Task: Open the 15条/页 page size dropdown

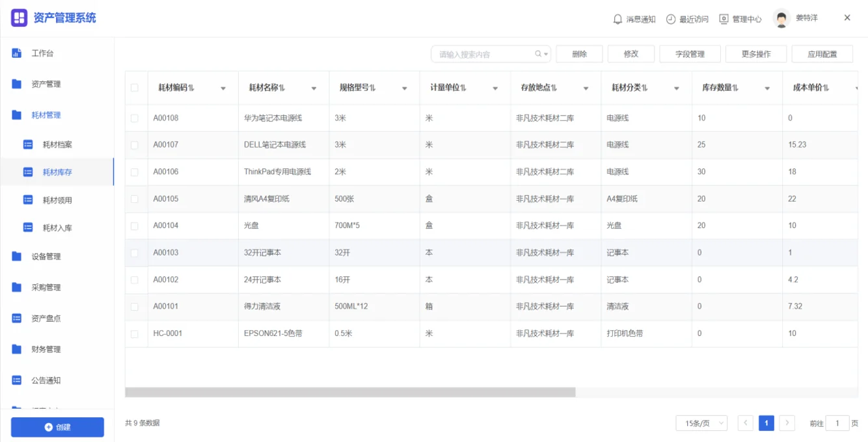Action: (701, 423)
